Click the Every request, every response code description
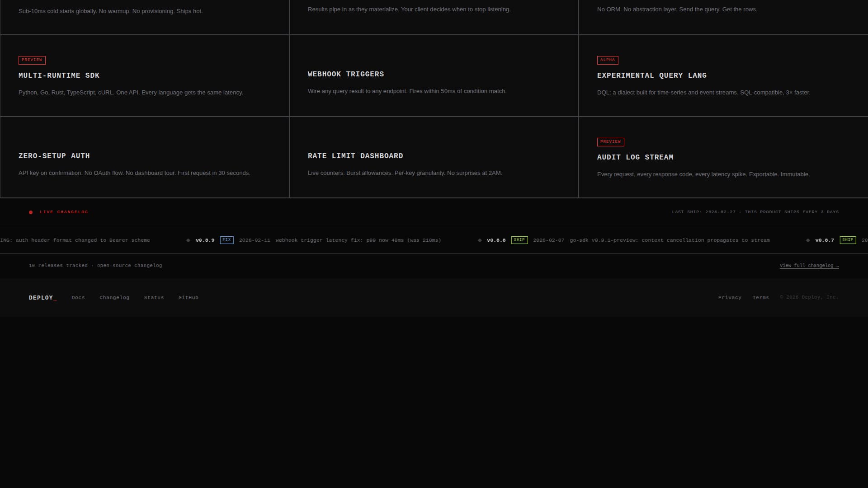Screen dimensions: 868x488 pos(703,174)
